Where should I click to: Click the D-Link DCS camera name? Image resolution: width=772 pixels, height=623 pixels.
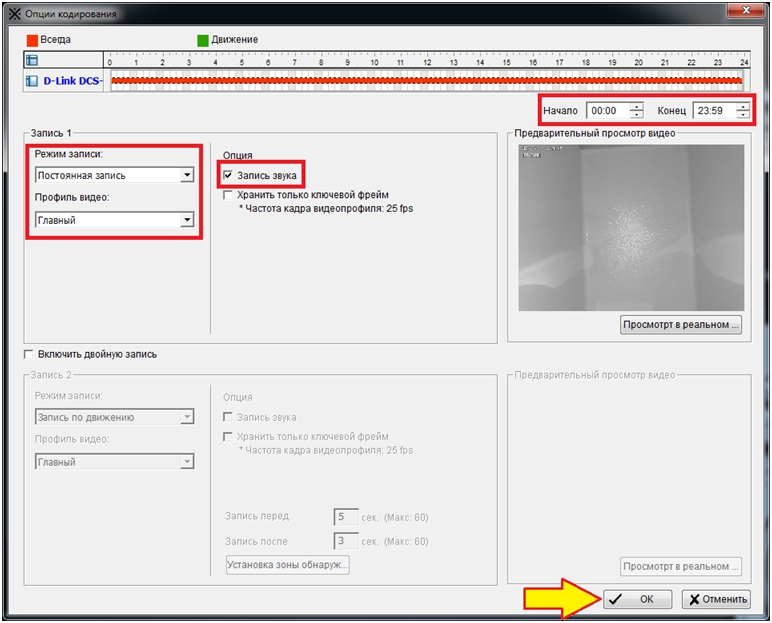tap(72, 81)
